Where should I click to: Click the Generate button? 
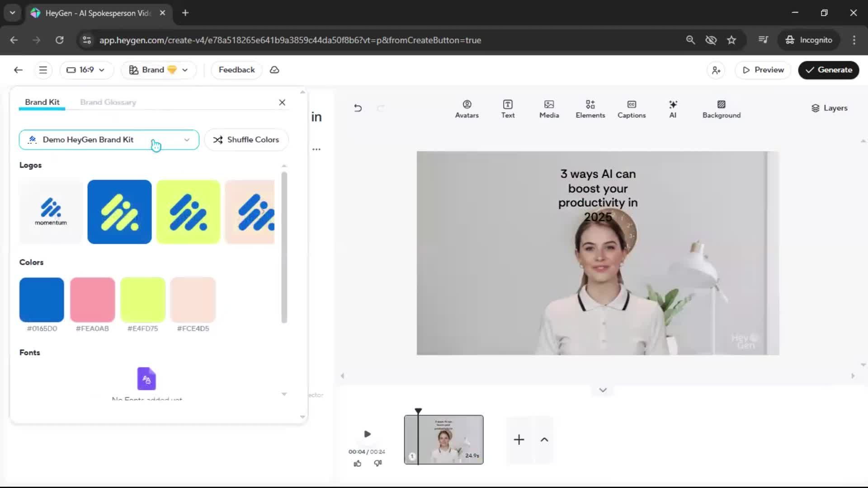tap(828, 70)
